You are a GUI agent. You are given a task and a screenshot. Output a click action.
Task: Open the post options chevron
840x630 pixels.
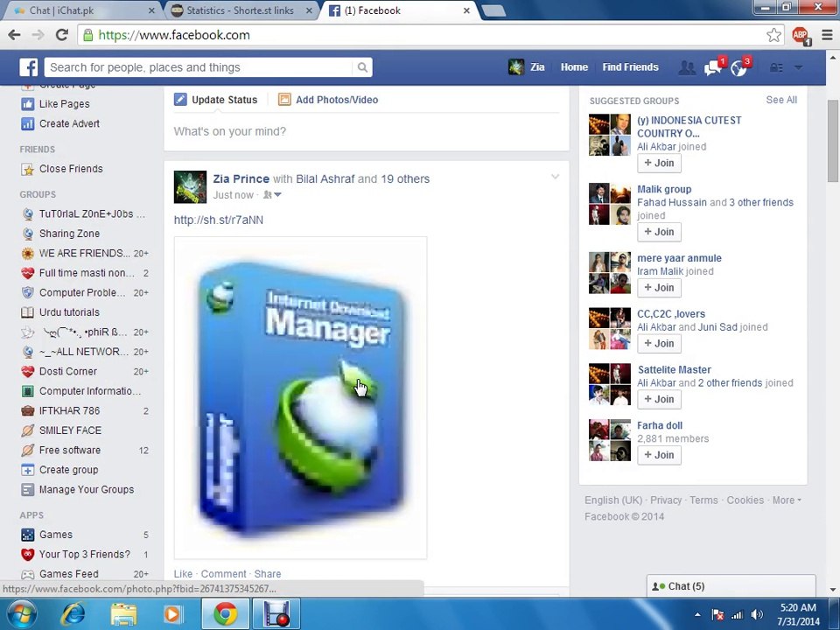(x=555, y=176)
